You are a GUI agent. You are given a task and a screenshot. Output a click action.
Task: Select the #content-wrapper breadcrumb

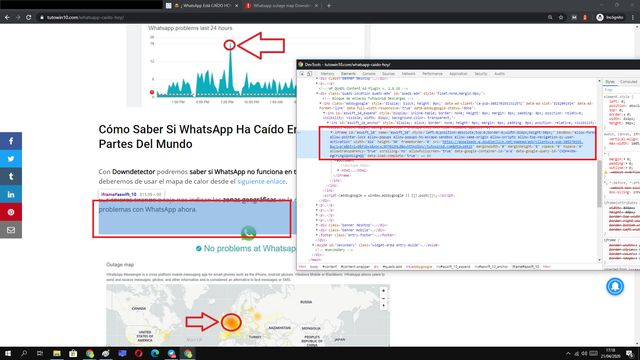(355, 267)
